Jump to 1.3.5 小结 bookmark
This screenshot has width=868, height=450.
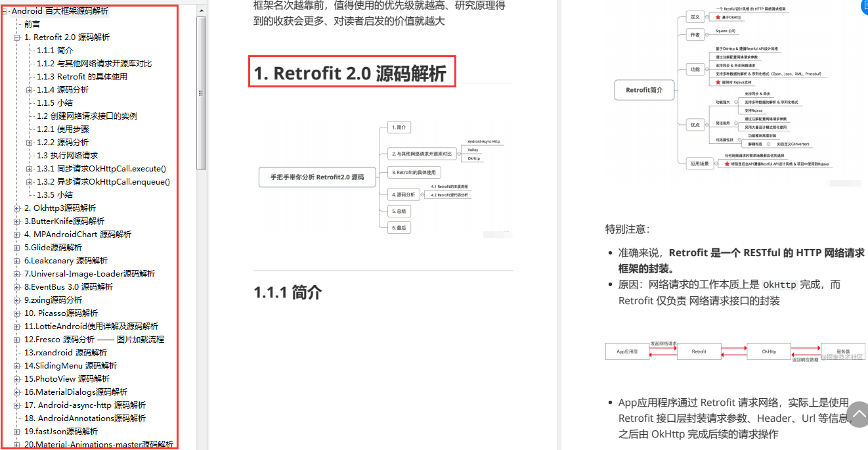[55, 195]
